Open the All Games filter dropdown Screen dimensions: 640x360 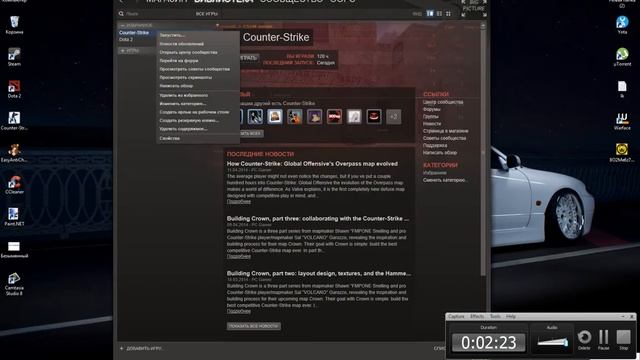207,14
